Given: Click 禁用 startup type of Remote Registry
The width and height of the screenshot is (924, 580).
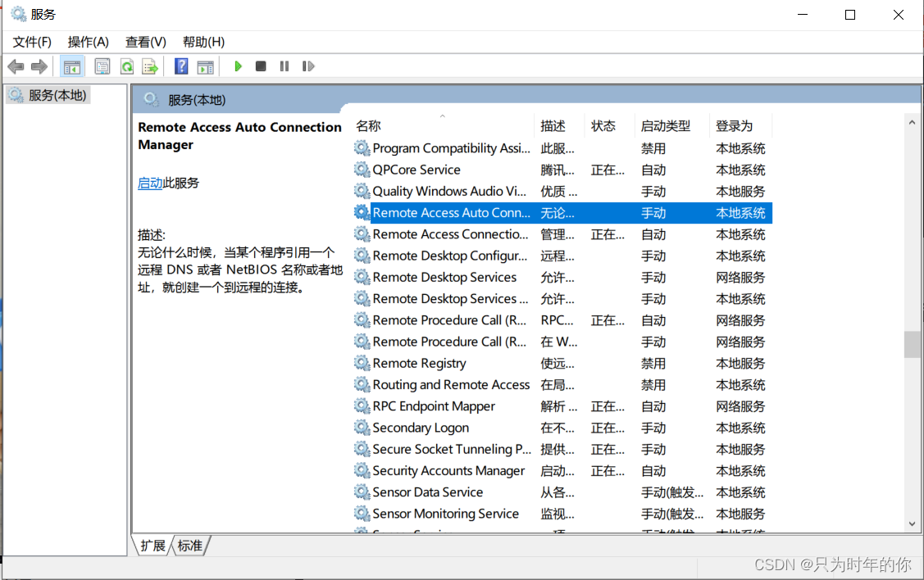Looking at the screenshot, I should tap(653, 363).
